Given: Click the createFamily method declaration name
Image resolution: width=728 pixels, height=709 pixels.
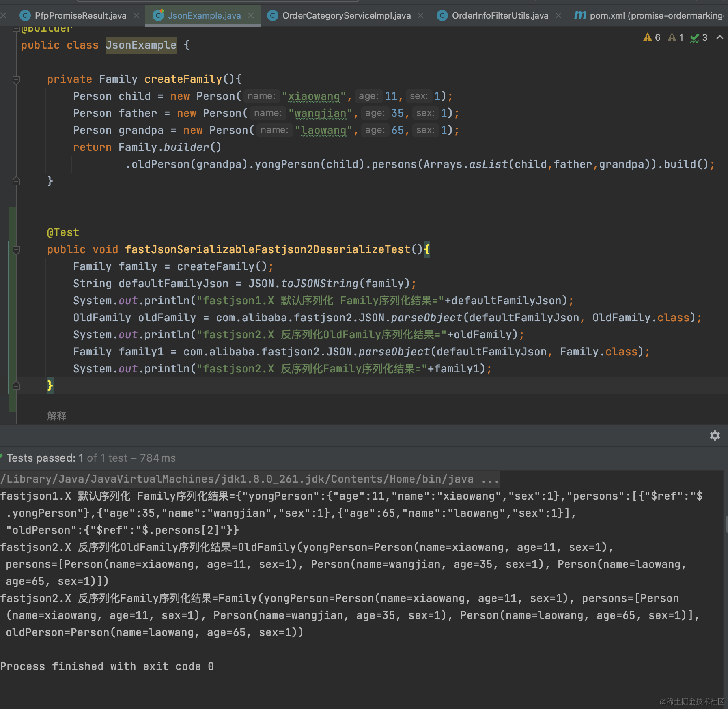Looking at the screenshot, I should tap(183, 79).
